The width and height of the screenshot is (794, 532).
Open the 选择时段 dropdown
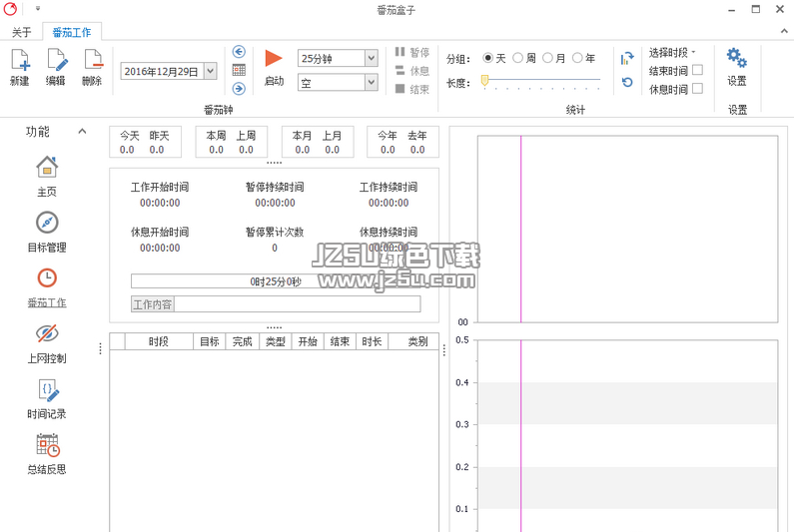point(672,52)
